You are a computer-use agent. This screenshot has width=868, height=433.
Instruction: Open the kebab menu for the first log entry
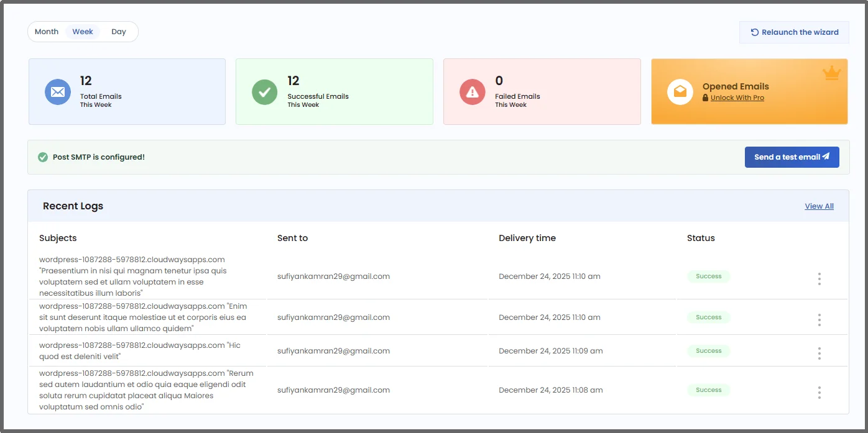tap(819, 278)
